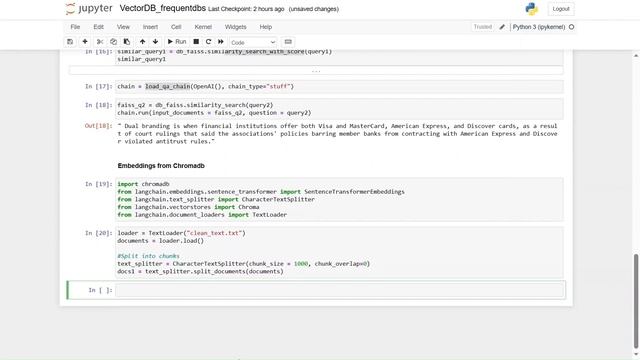
Task: Select cell 17 with load_qa_chain code
Action: pyautogui.click(x=340, y=87)
